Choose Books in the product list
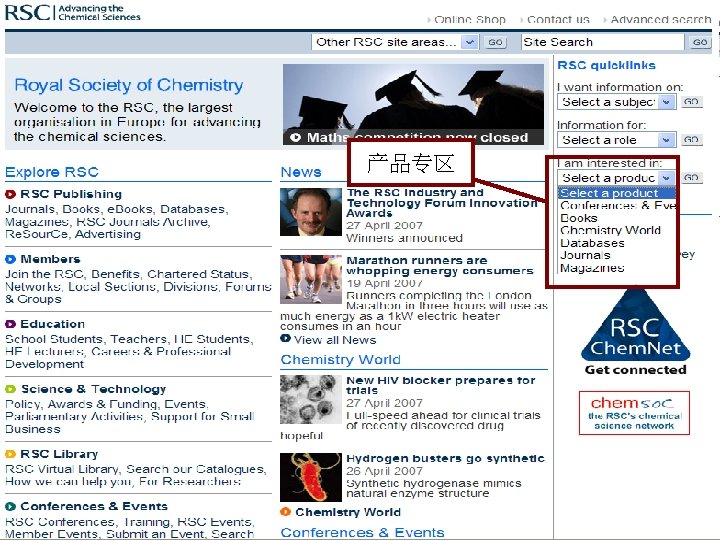The image size is (720, 540). click(x=617, y=218)
